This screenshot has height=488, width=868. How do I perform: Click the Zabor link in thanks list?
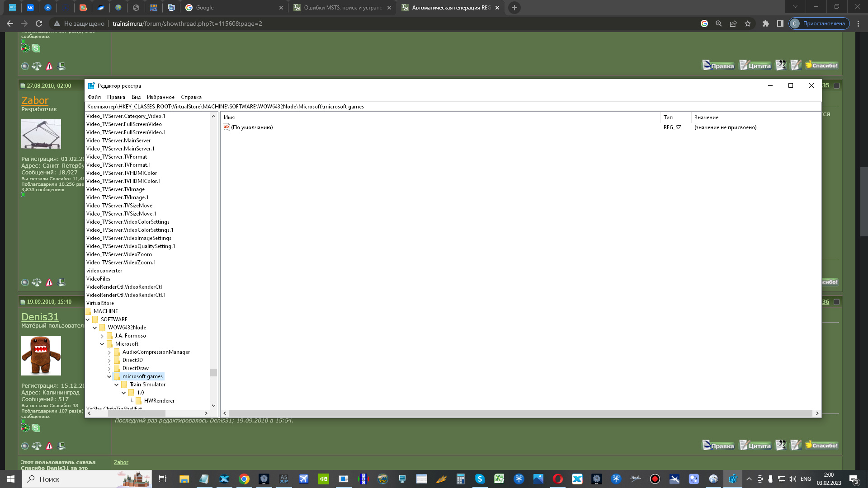(x=121, y=462)
